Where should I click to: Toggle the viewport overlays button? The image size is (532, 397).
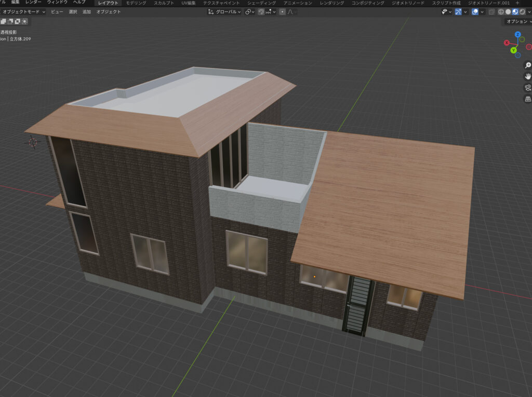tap(475, 11)
